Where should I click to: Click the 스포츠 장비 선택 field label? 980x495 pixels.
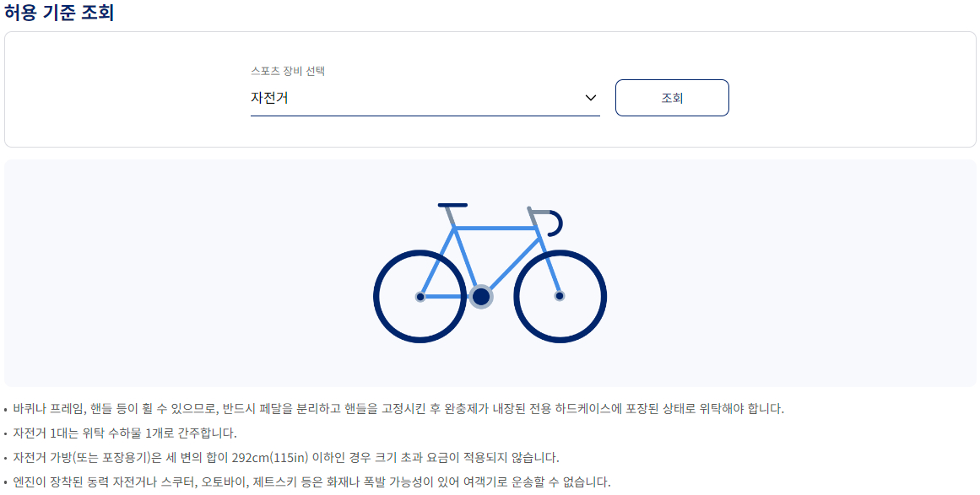(x=289, y=71)
